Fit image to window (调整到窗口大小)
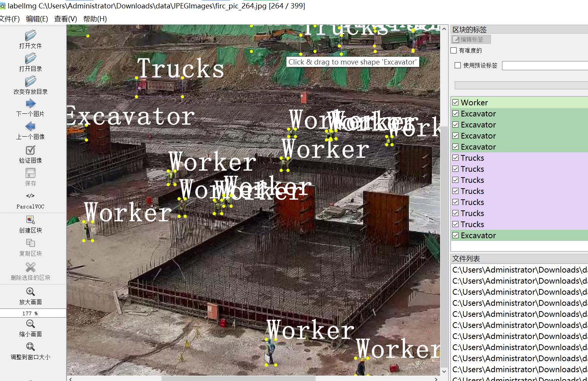Image resolution: width=588 pixels, height=381 pixels. click(31, 347)
